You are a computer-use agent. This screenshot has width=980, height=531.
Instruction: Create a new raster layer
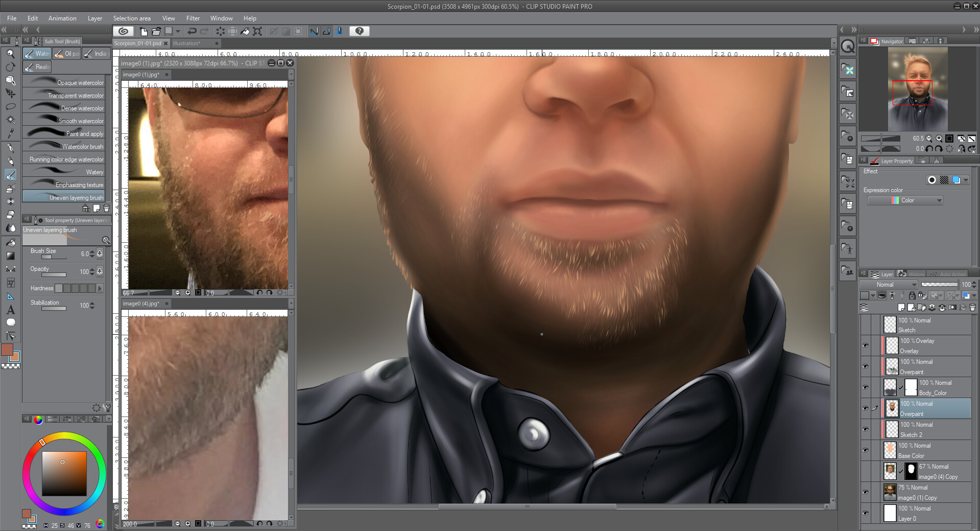[x=901, y=307]
